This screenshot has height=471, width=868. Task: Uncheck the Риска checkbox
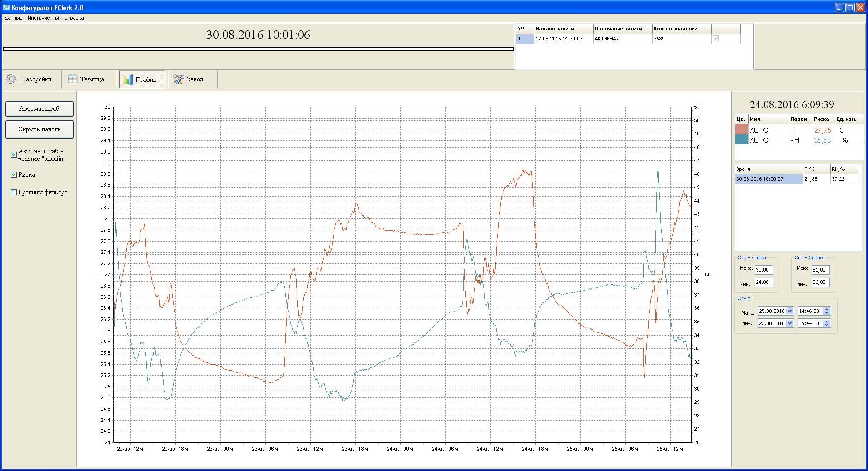tap(14, 175)
